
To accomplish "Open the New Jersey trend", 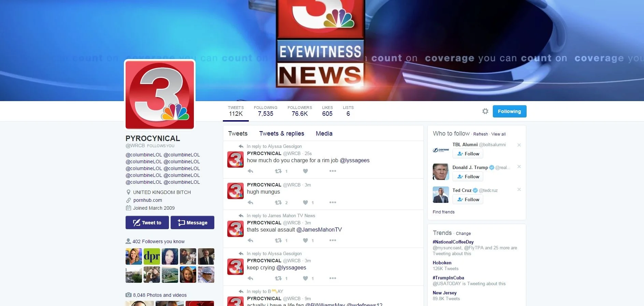I will (444, 293).
